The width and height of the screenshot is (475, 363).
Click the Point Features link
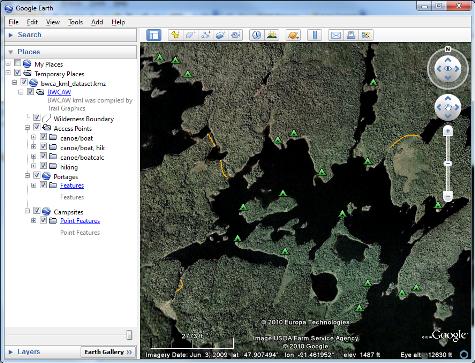click(80, 221)
